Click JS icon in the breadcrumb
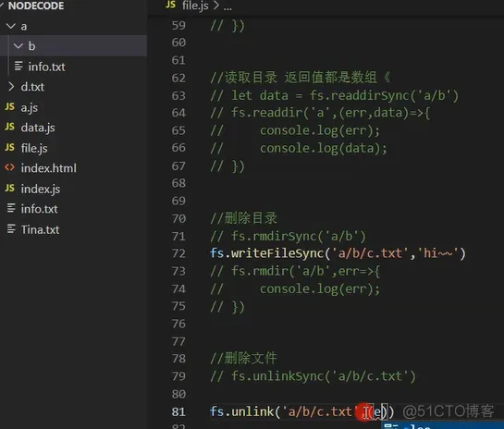 coord(171,5)
